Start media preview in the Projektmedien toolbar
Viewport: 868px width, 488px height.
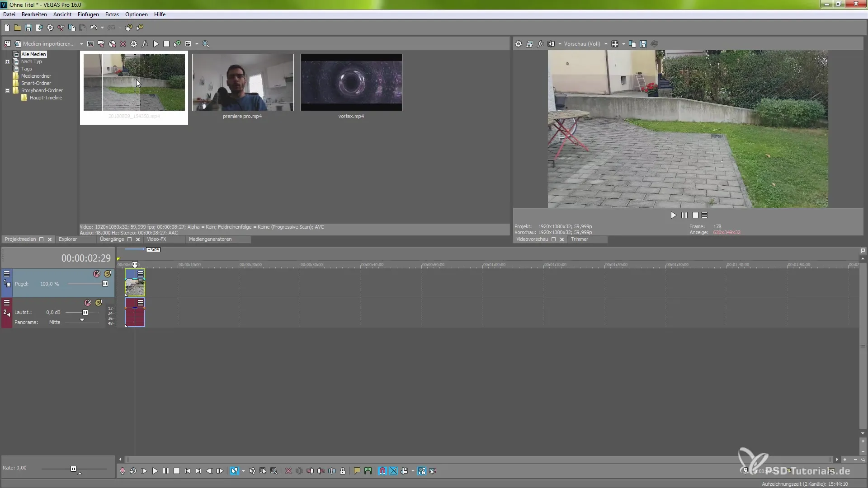156,44
